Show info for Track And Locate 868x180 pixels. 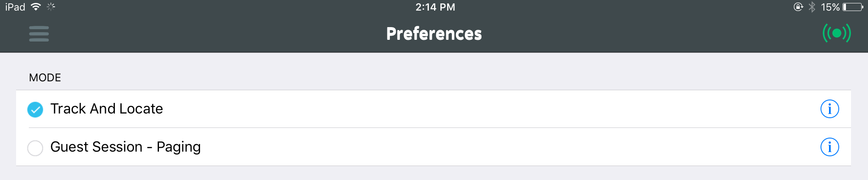coord(829,109)
